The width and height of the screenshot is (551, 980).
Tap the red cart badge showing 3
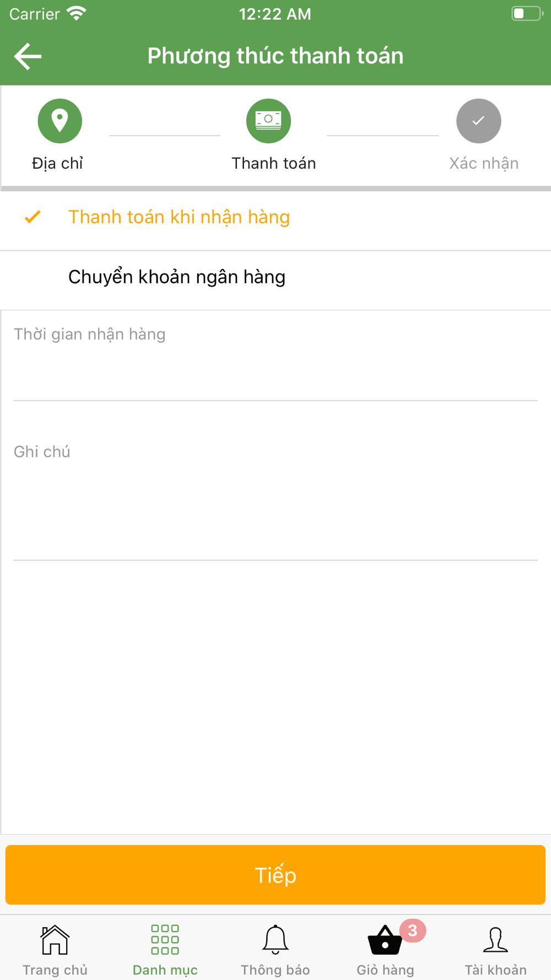(413, 930)
